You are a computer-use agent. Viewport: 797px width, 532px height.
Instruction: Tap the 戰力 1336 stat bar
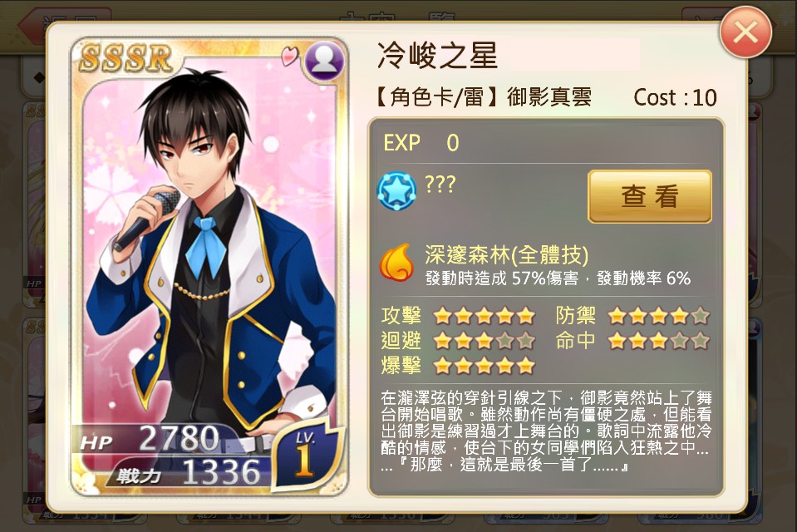[188, 472]
